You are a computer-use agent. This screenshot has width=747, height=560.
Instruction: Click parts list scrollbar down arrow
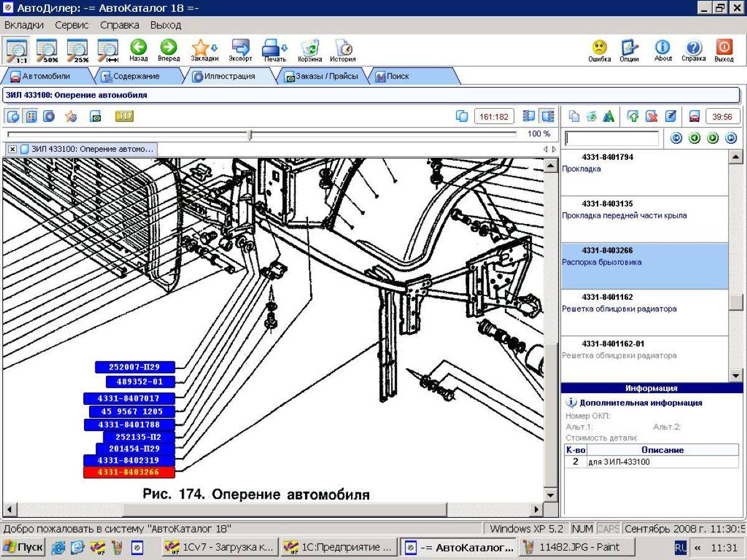click(x=736, y=375)
